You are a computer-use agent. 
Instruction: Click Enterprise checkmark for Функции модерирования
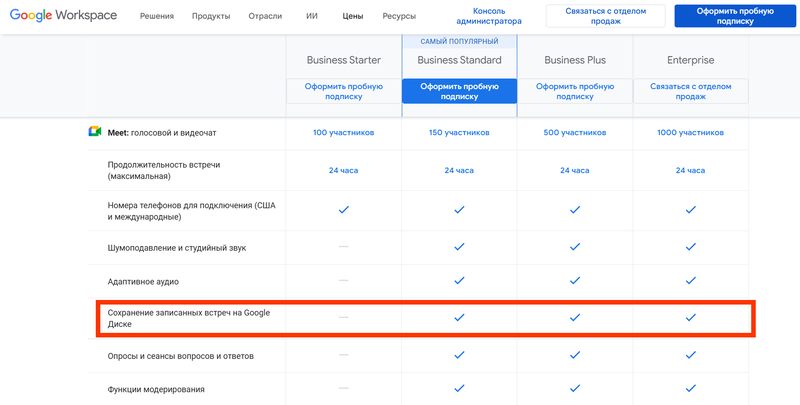[x=691, y=388]
